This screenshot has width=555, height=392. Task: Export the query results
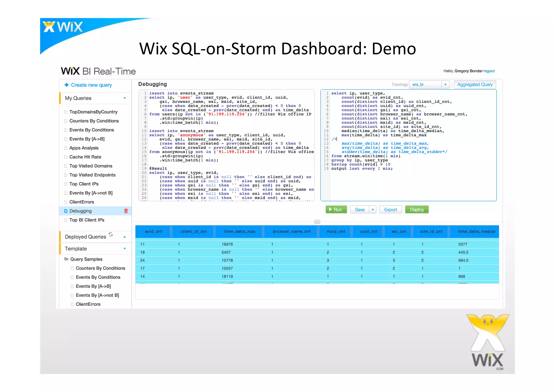pos(391,210)
